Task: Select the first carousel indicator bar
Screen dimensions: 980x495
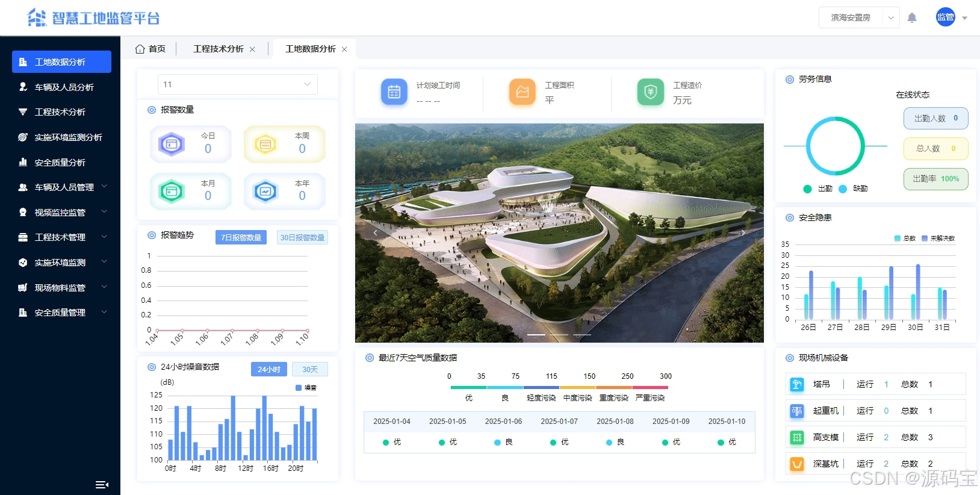Action: [536, 334]
